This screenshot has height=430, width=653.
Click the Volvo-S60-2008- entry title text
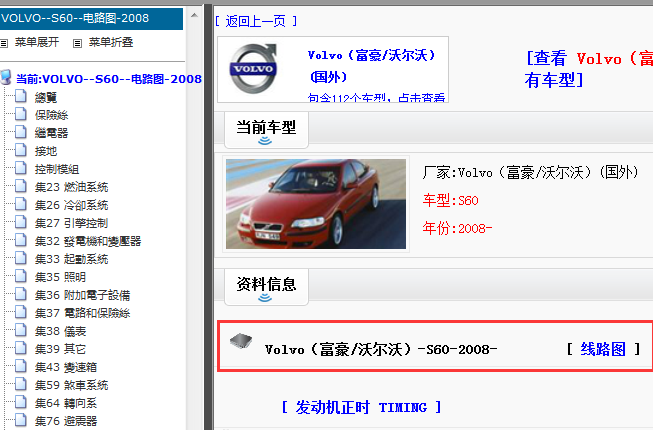pyautogui.click(x=381, y=349)
